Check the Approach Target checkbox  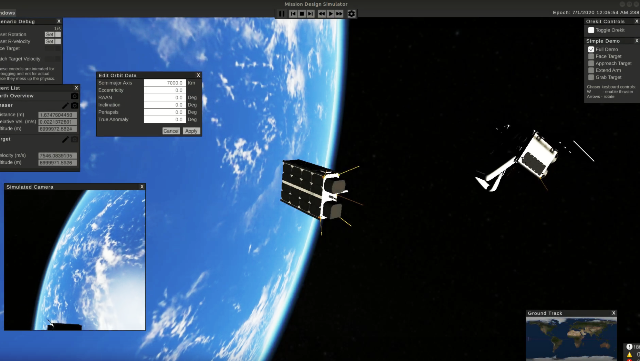point(591,63)
